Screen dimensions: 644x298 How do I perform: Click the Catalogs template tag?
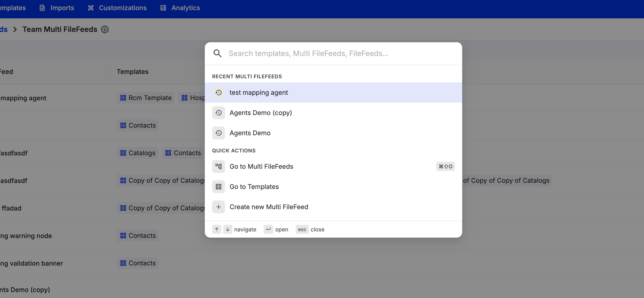pyautogui.click(x=137, y=153)
